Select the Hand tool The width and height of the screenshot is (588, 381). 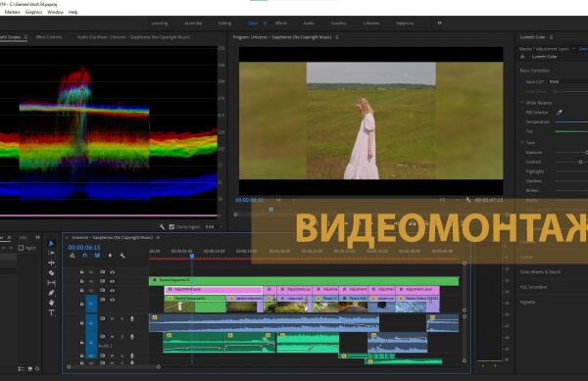(51, 303)
